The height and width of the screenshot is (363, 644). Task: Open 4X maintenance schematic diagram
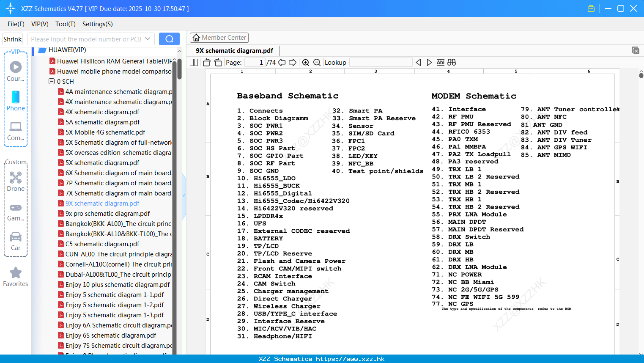pos(115,102)
